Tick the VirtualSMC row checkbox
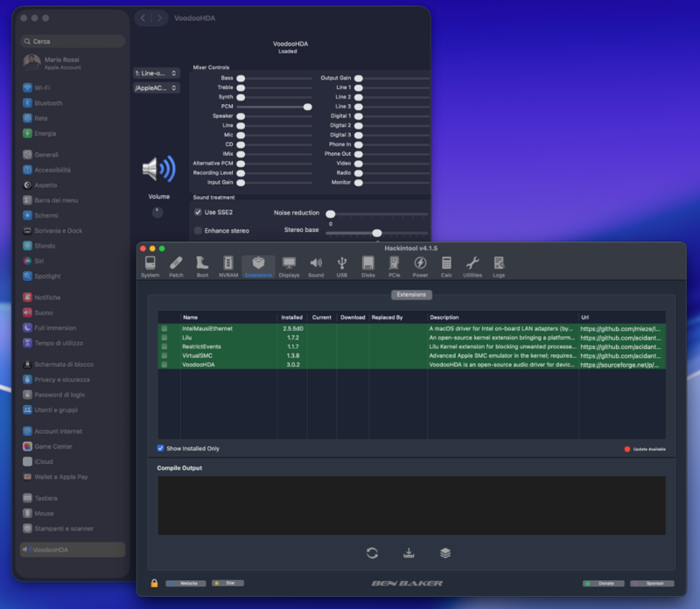The image size is (700, 609). (164, 355)
